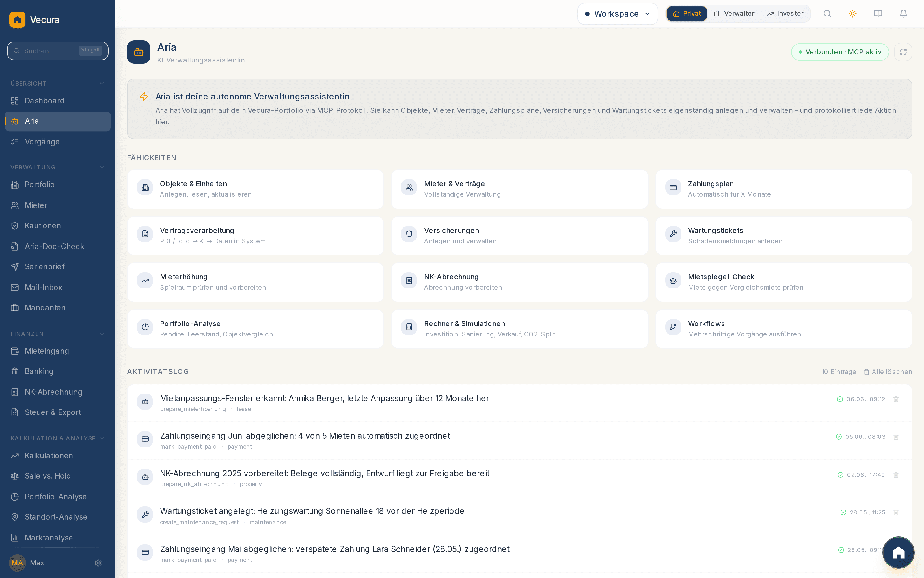The height and width of the screenshot is (578, 924).
Task: Click the Mietspiegel-Check scales icon
Action: [x=673, y=281]
